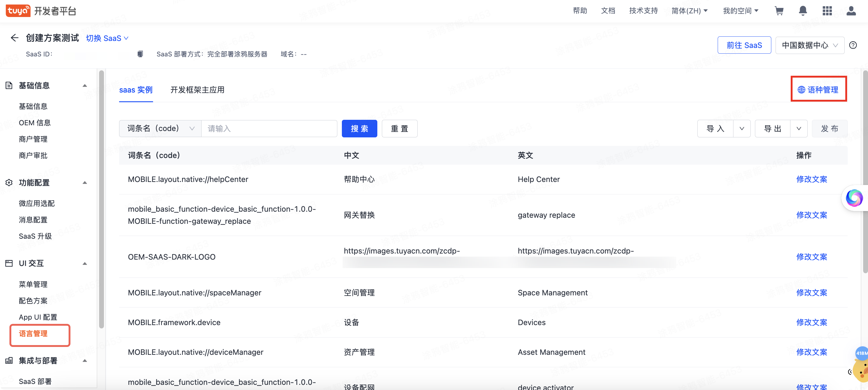Click the blue 搜索 button
Image resolution: width=868 pixels, height=390 pixels.
pyautogui.click(x=359, y=128)
